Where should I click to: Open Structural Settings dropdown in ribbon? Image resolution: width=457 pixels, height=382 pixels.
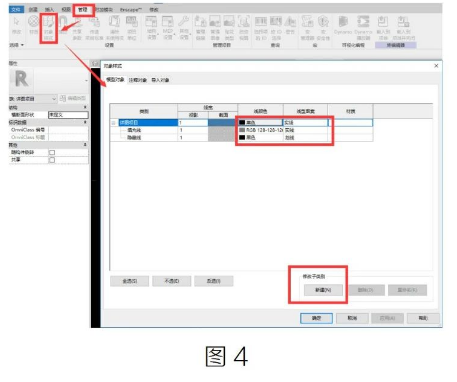coord(151,28)
